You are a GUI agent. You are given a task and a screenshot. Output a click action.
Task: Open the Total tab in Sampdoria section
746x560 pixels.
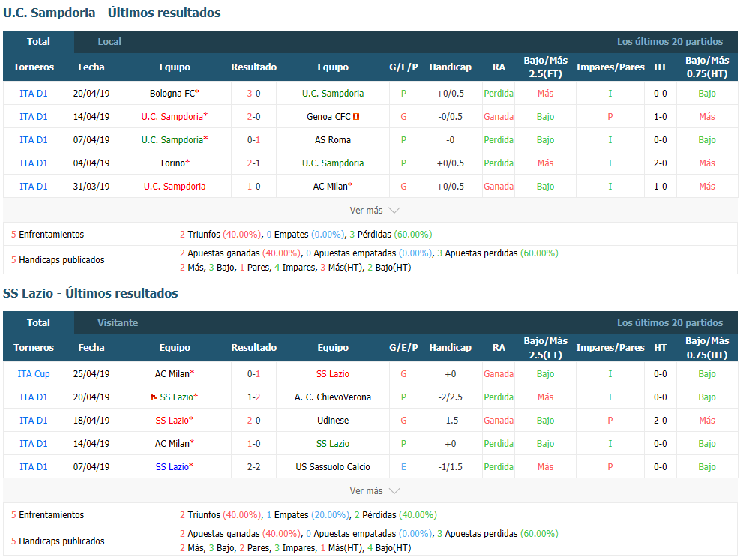tap(38, 42)
